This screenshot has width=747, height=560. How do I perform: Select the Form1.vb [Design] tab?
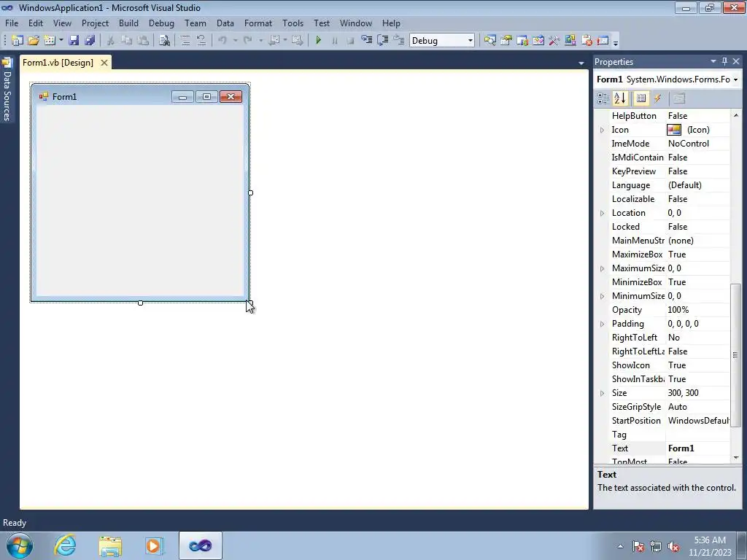point(58,63)
